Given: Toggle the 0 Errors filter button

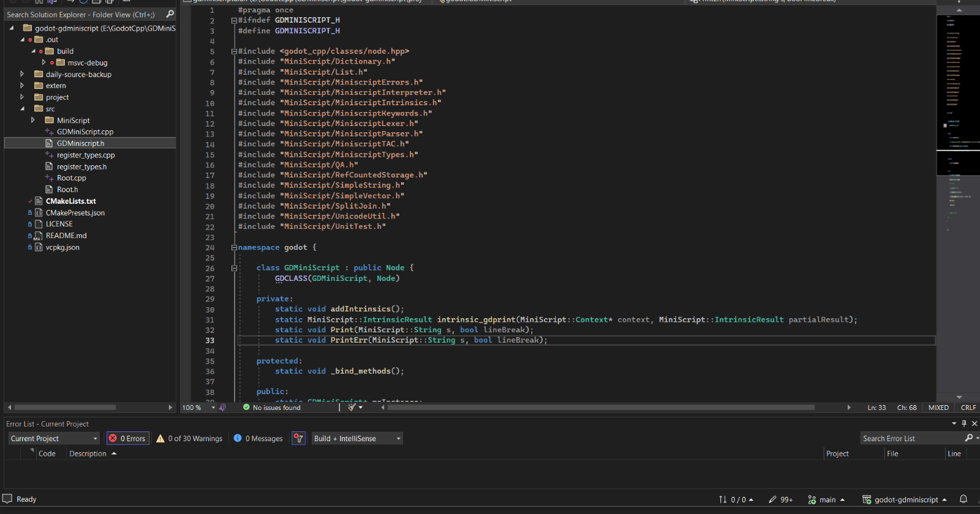Looking at the screenshot, I should point(127,438).
